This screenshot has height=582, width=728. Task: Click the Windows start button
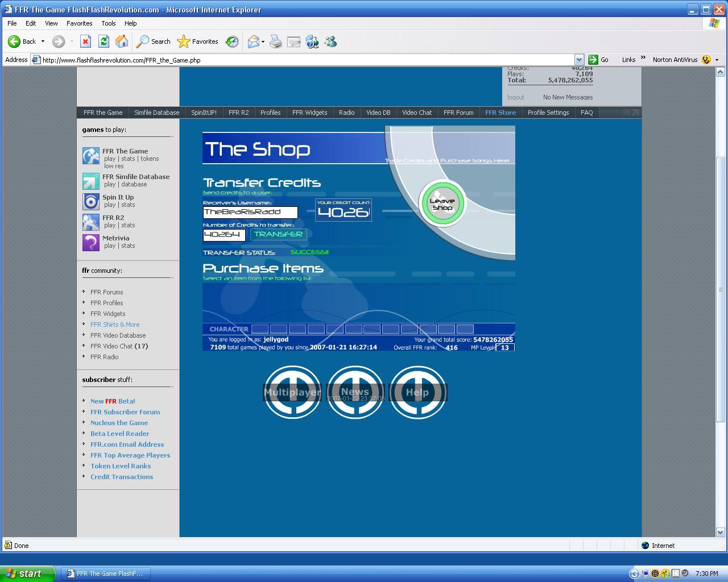(27, 573)
